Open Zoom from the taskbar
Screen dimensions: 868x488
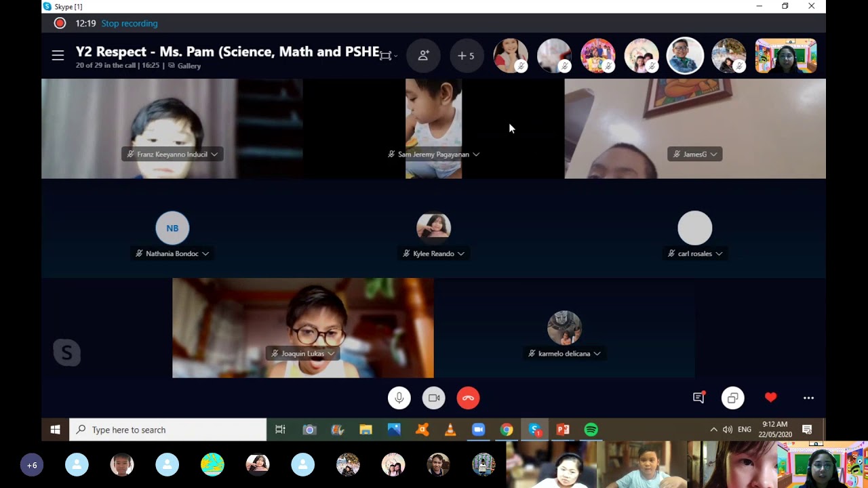(478, 430)
